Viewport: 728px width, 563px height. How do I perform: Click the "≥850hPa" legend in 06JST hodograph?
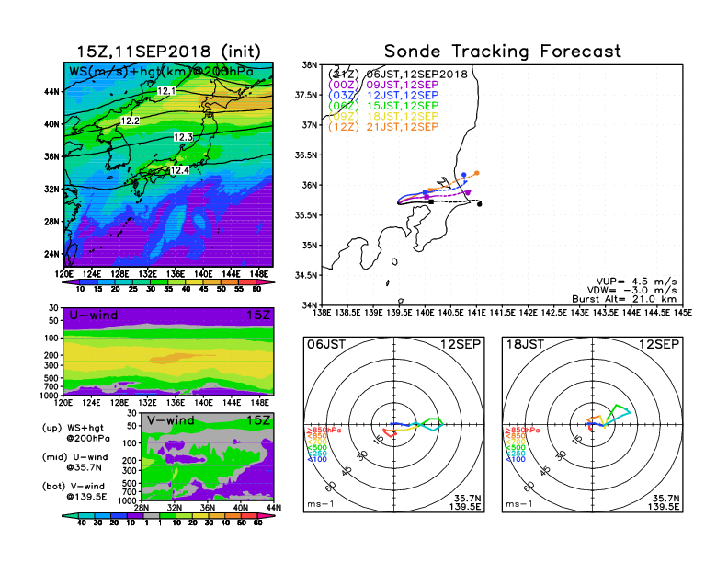324,431
